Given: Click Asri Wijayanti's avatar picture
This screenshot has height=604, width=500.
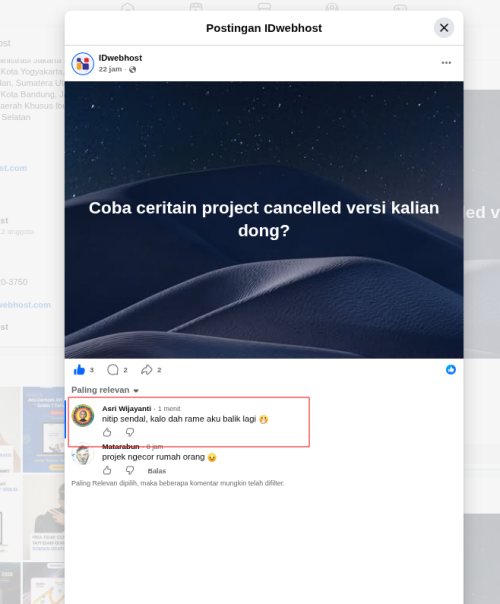Looking at the screenshot, I should pyautogui.click(x=83, y=415).
